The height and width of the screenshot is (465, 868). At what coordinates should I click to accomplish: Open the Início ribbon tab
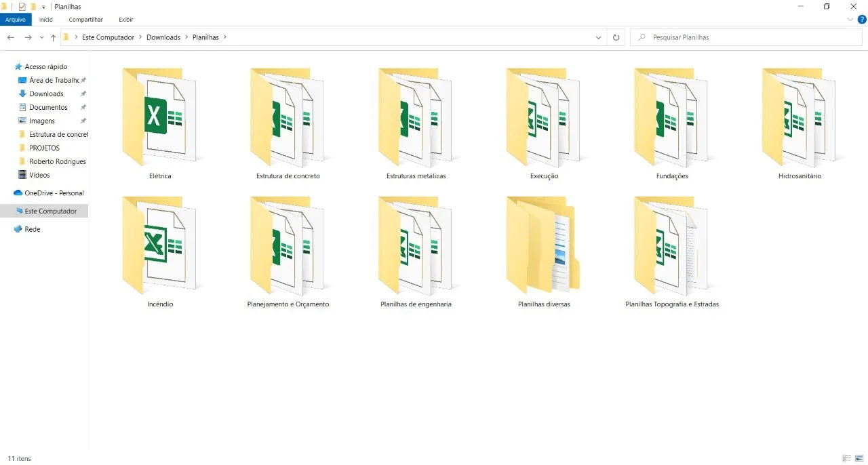pos(46,20)
